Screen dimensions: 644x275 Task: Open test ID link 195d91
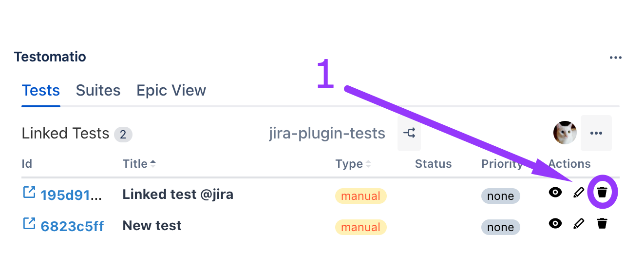[x=71, y=195]
